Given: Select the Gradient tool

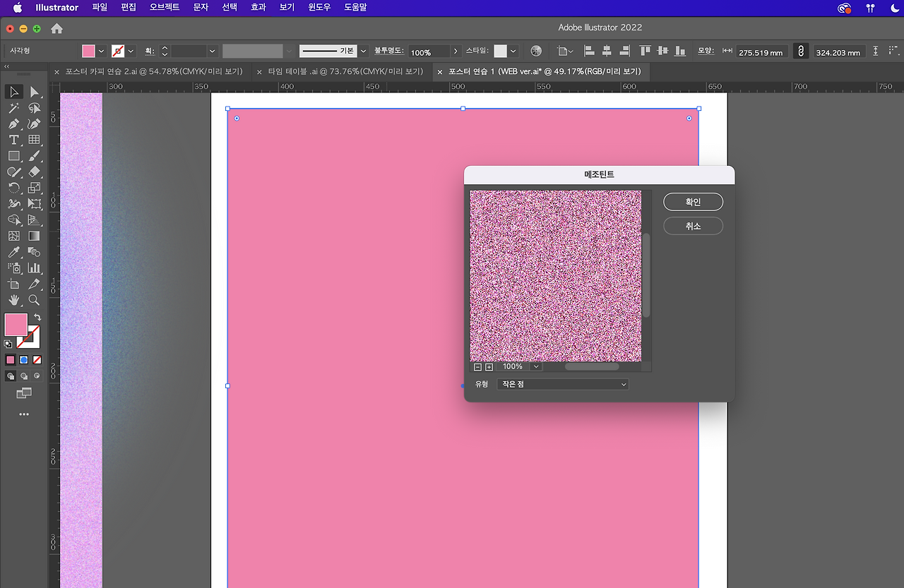Looking at the screenshot, I should 34,236.
